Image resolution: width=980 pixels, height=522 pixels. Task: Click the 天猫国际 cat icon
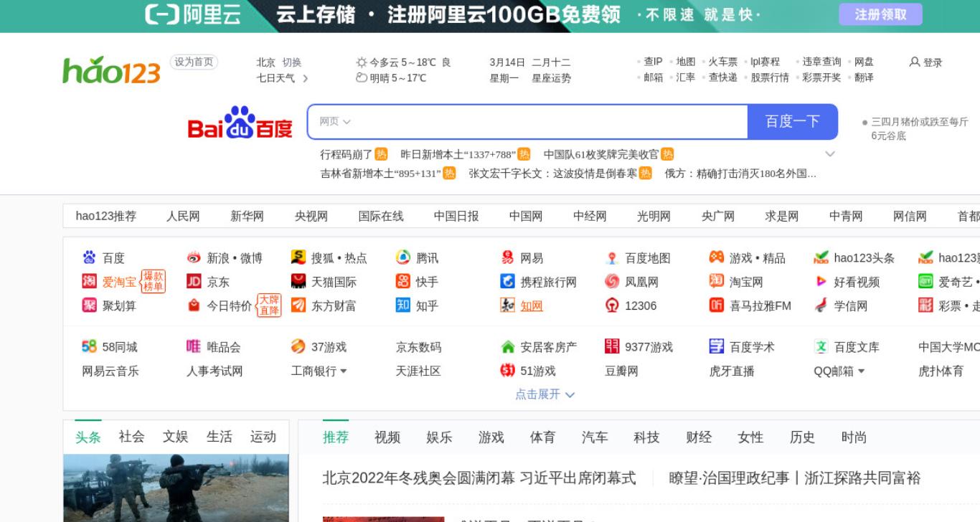(x=298, y=281)
